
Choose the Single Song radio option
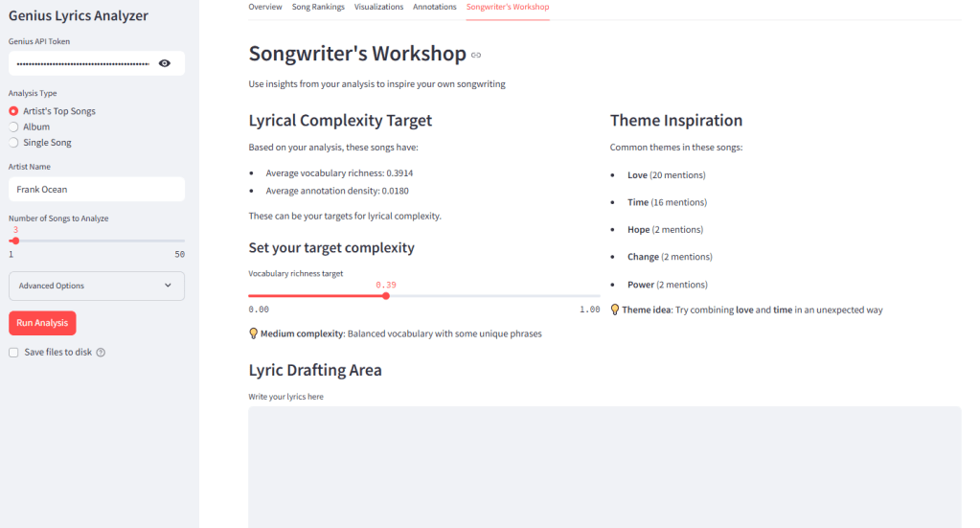[14, 143]
